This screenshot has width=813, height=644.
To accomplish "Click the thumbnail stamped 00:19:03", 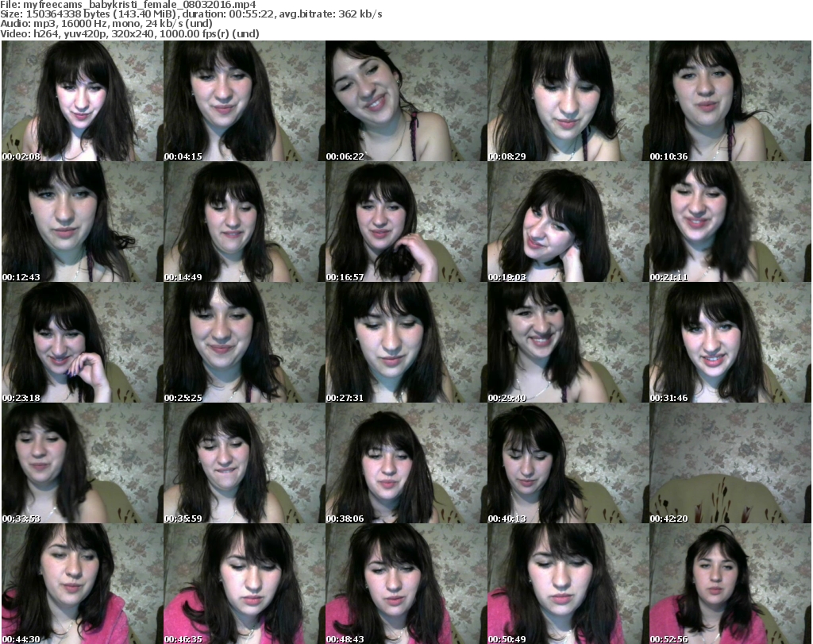I will point(568,222).
